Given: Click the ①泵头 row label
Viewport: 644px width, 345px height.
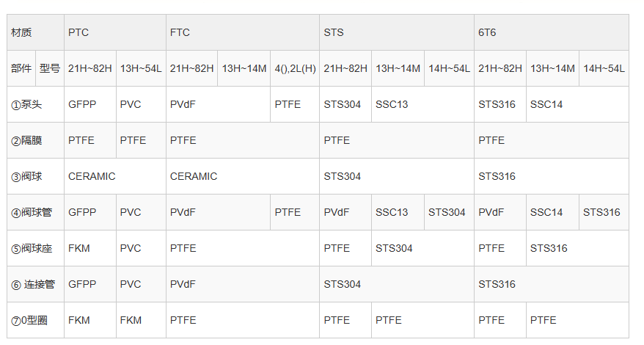Looking at the screenshot, I should [35, 104].
